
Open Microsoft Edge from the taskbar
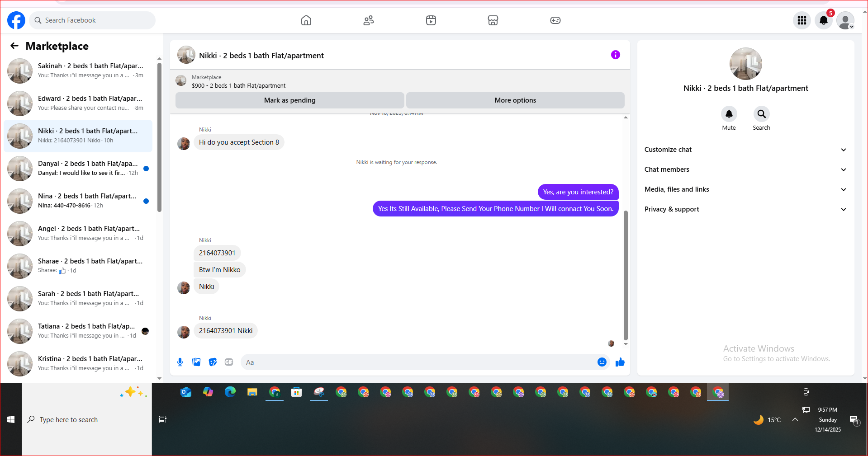click(x=230, y=392)
